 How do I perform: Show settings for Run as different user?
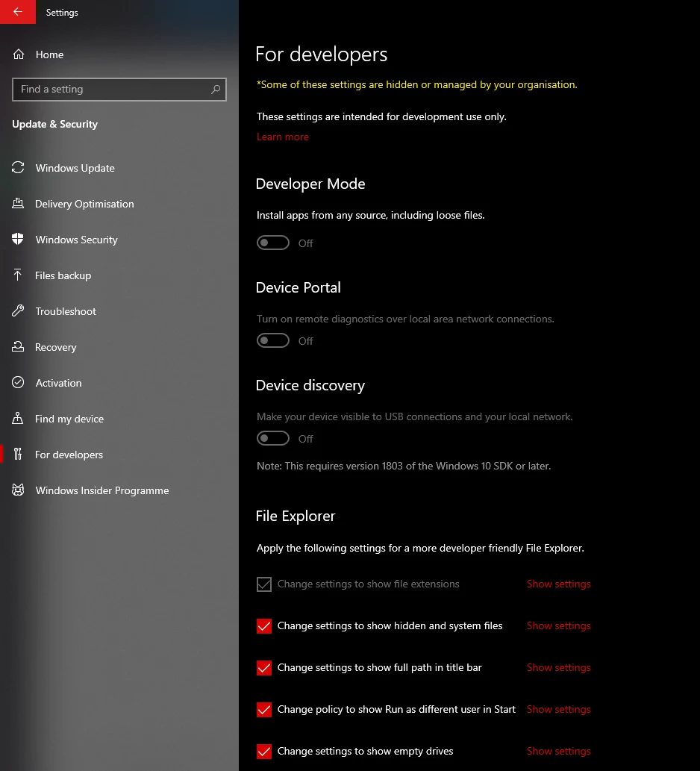[558, 710]
